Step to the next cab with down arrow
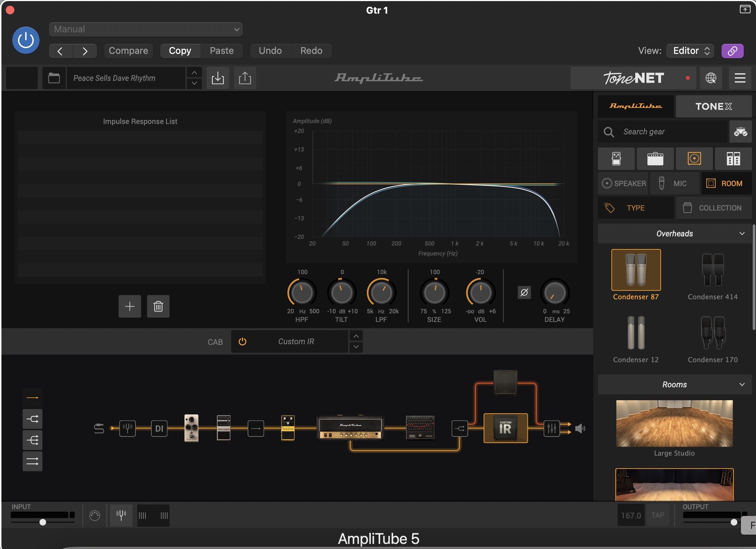 pyautogui.click(x=356, y=347)
